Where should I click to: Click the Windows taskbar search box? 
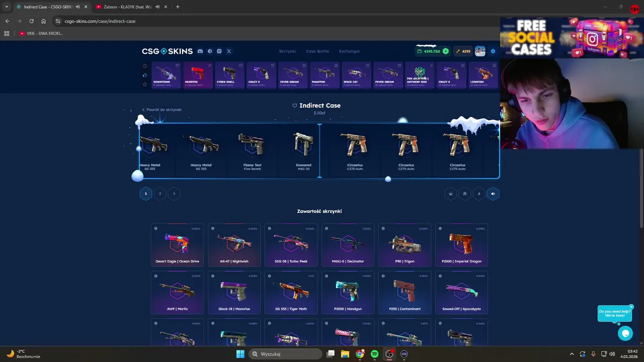coord(286,354)
